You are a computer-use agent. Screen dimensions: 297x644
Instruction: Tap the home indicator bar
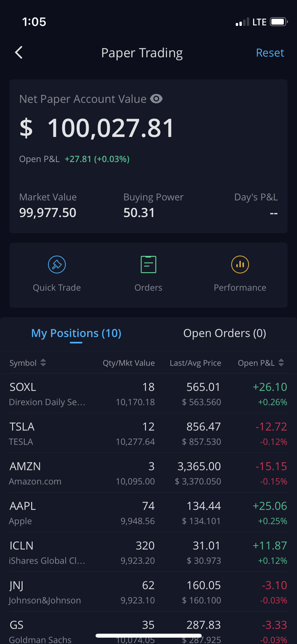coord(148,636)
